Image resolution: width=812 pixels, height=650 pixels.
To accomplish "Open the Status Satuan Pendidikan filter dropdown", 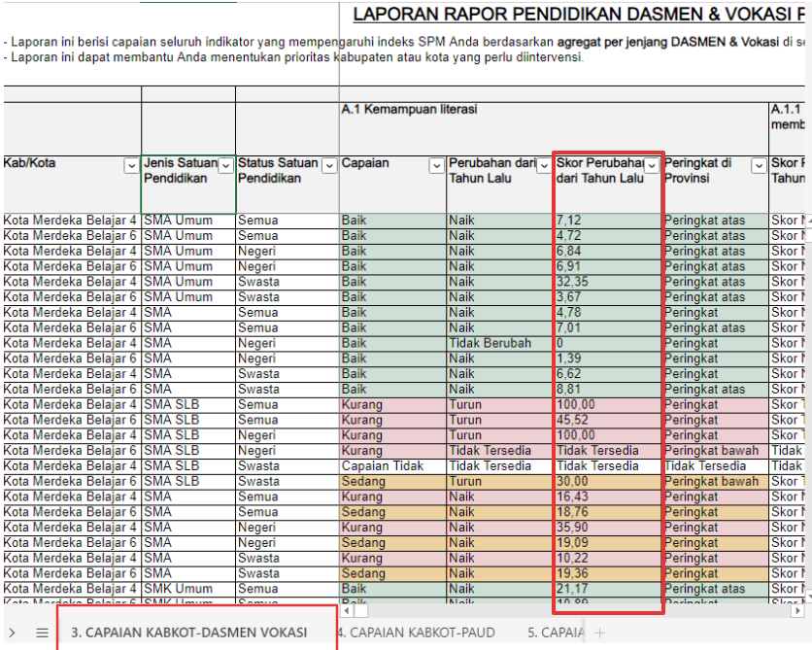I will pos(329,166).
